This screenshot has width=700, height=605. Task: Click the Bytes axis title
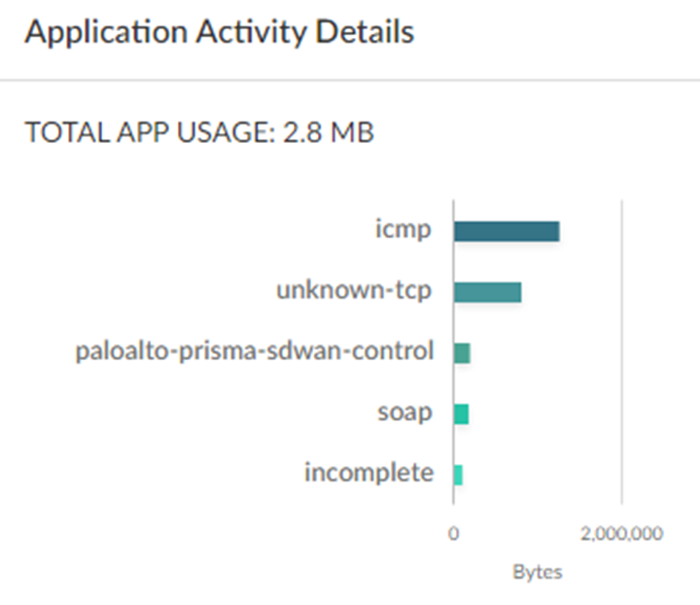(538, 572)
